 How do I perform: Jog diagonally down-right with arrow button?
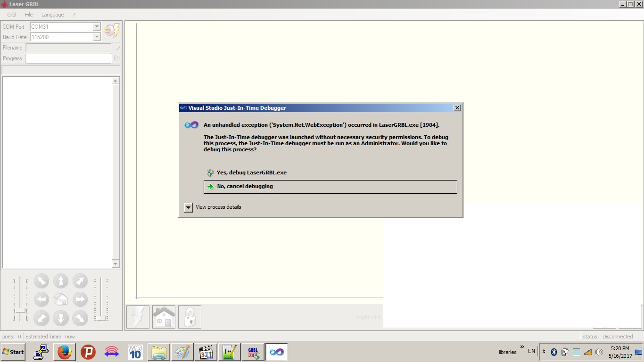click(80, 318)
